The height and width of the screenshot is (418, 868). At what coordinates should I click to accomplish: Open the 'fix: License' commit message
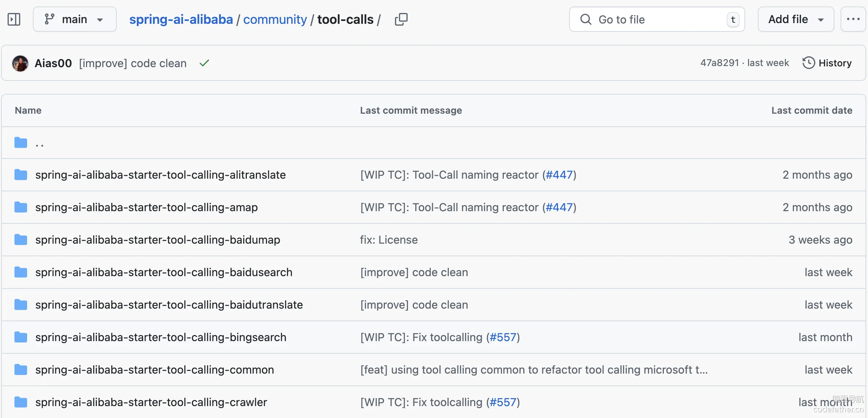(x=389, y=240)
